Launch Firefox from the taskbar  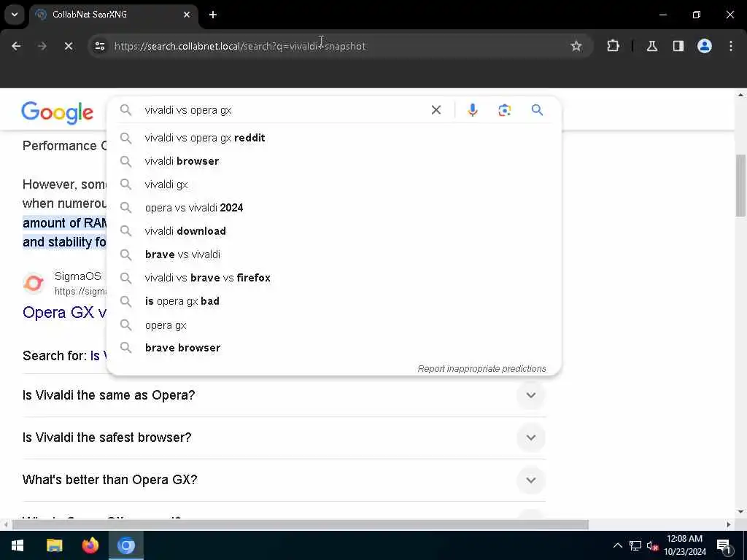click(90, 545)
